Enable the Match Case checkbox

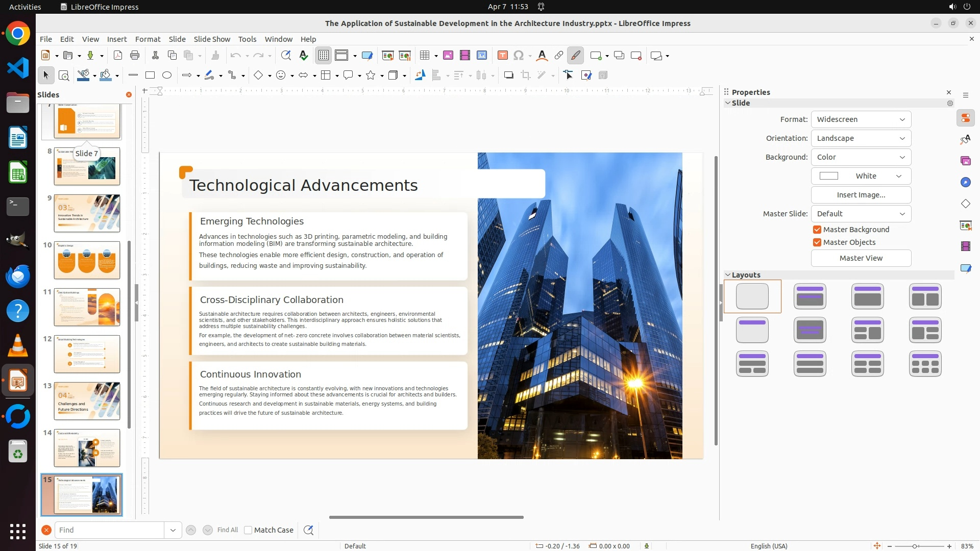[248, 530]
